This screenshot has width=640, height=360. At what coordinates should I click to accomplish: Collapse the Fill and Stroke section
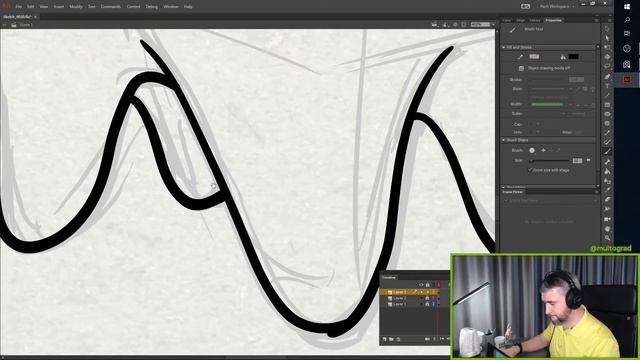(504, 47)
